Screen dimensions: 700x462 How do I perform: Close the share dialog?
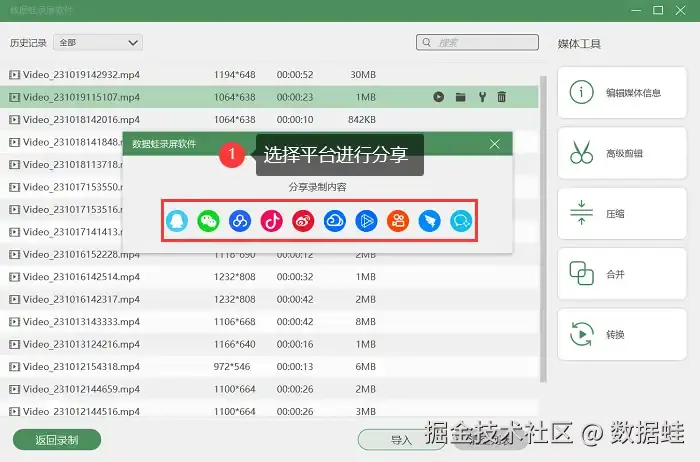point(495,144)
